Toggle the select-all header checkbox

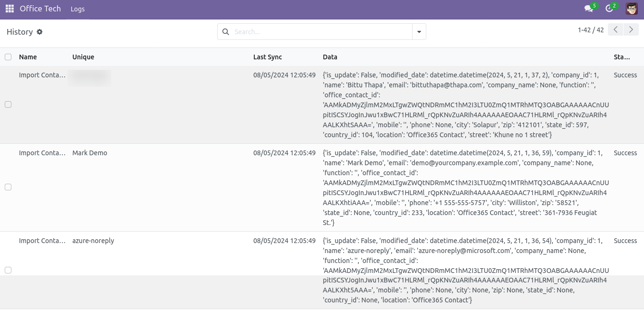[x=8, y=57]
